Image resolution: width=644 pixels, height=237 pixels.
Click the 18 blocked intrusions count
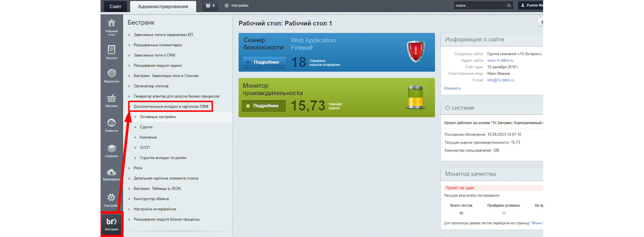coord(298,63)
